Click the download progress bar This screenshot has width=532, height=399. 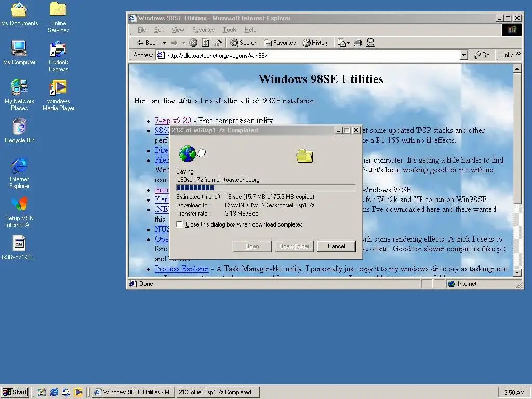pos(266,188)
